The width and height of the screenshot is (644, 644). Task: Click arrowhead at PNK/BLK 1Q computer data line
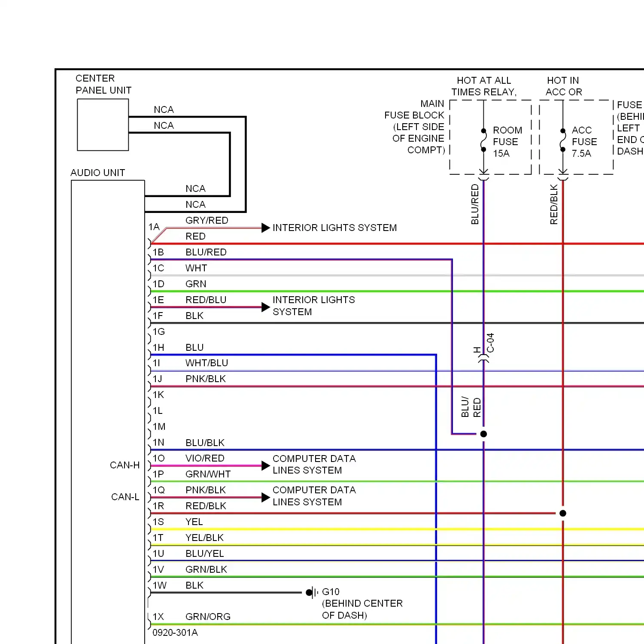point(266,497)
